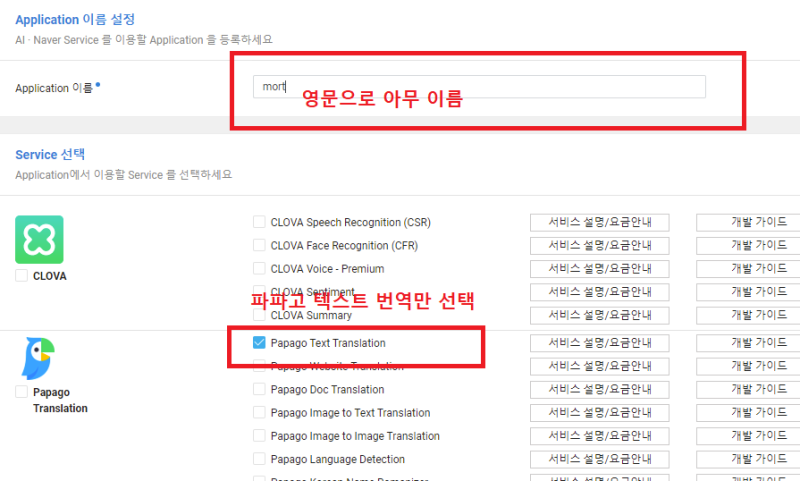Open 서비스 설명/요금안내 for CLOVA Sentiment row
This screenshot has height=481, width=800.
tap(599, 292)
